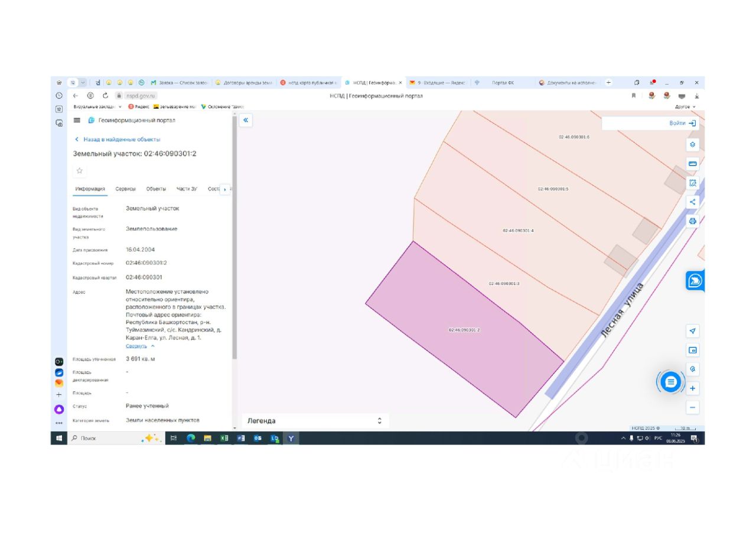Viewport: 756px width, 535px height.
Task: Click cadastral quarter value 02:46:090301
Action: pyautogui.click(x=144, y=277)
